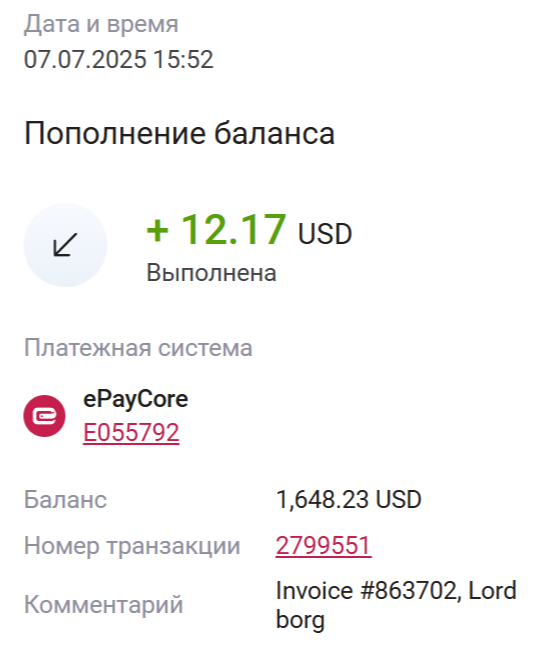Viewport: 541px width, 667px height.
Task: Click the USD label beside 12.17
Action: click(x=325, y=234)
